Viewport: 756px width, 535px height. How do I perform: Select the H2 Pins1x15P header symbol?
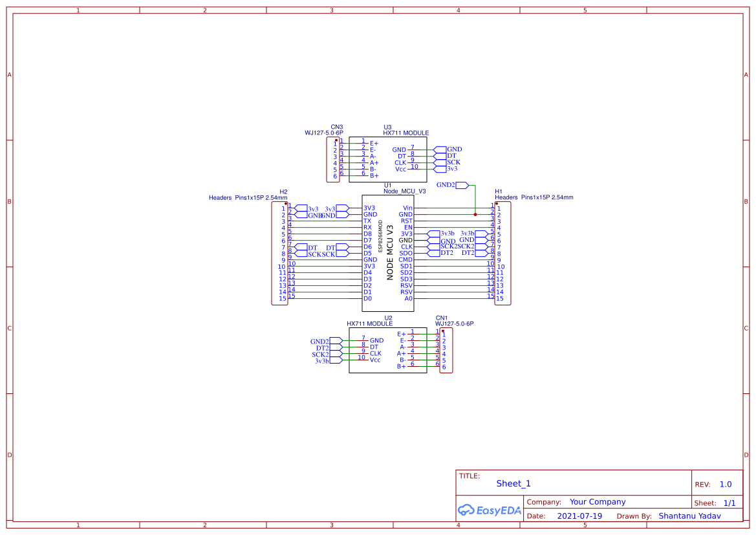point(279,252)
